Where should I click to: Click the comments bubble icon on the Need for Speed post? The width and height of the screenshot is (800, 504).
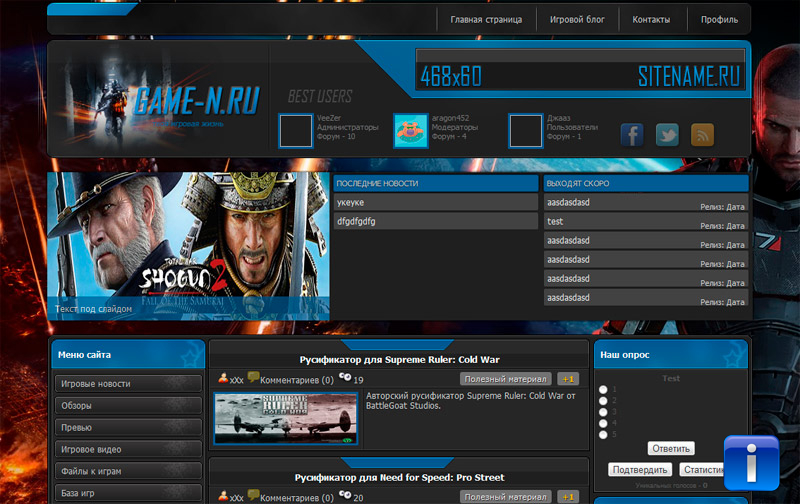click(253, 495)
